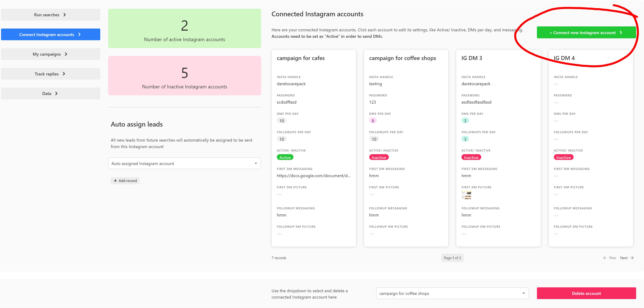The image size is (644, 308).
Task: Click arrow icon on Connect new Instagram account
Action: (621, 33)
